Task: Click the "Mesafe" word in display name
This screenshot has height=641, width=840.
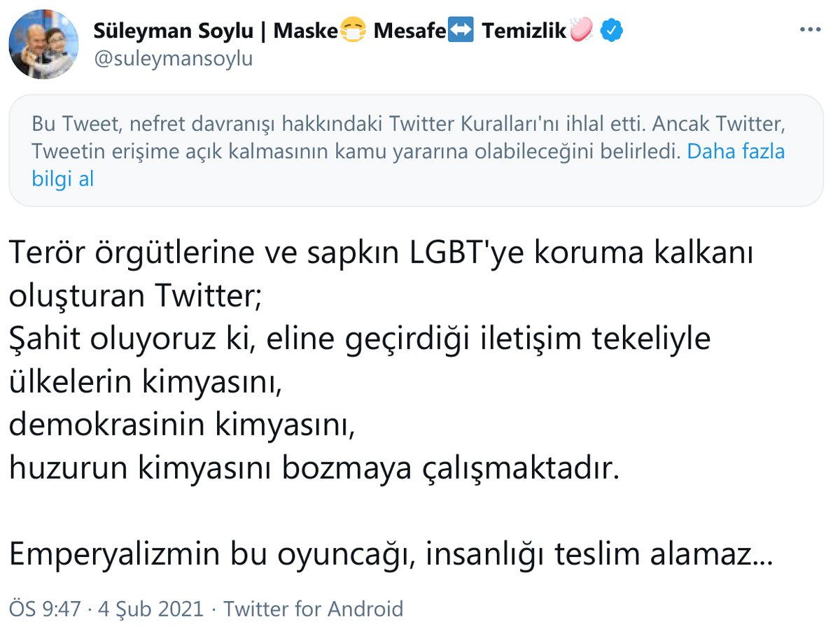Action: coord(408,31)
